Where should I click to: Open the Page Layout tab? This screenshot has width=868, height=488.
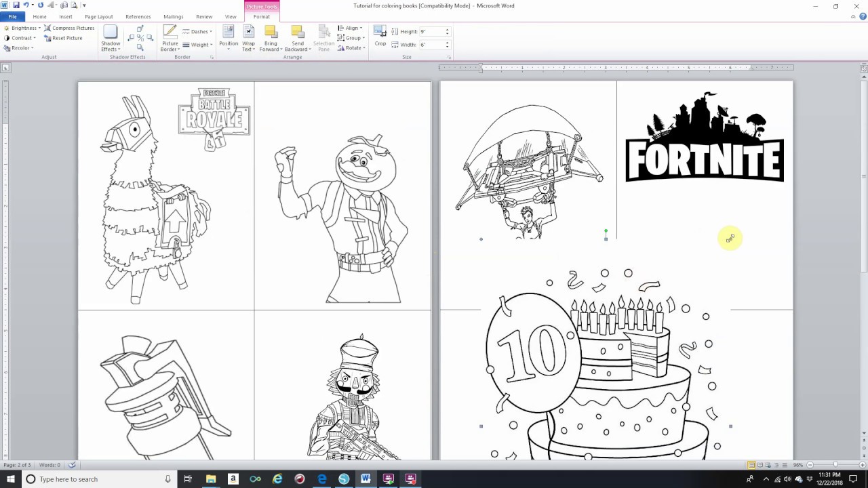(x=99, y=16)
